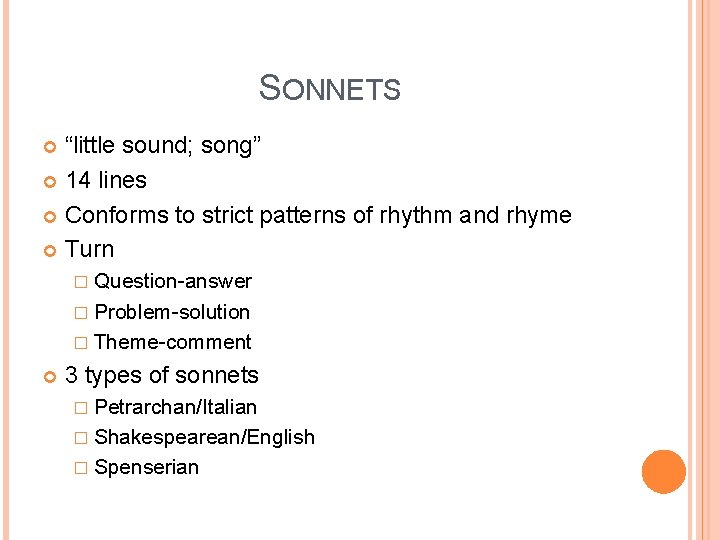Image resolution: width=720 pixels, height=540 pixels.
Task: Click the "Spenserian" text
Action: pos(146,467)
